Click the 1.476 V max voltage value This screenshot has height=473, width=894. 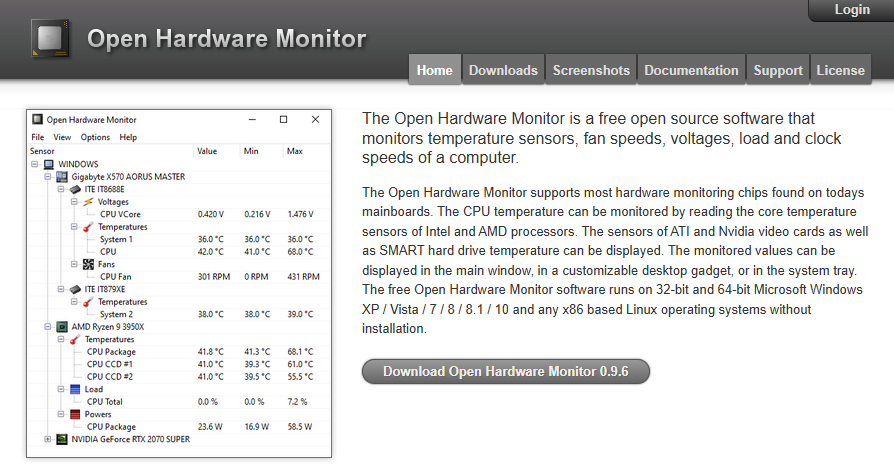click(x=300, y=214)
